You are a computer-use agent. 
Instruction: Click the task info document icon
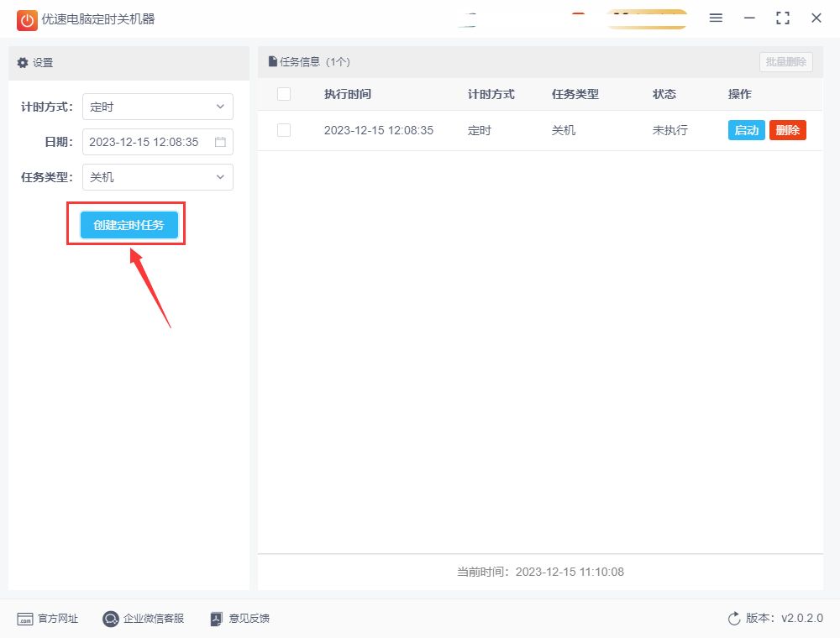[x=273, y=61]
